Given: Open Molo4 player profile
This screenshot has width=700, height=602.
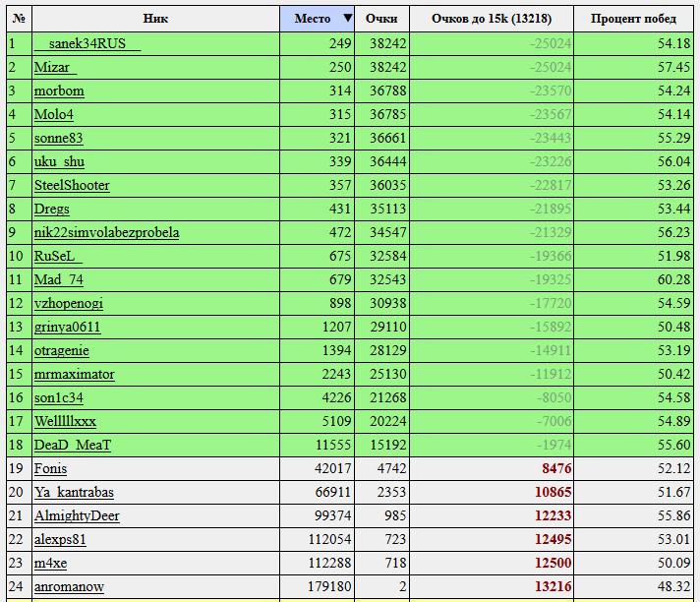Looking at the screenshot, I should [x=53, y=115].
